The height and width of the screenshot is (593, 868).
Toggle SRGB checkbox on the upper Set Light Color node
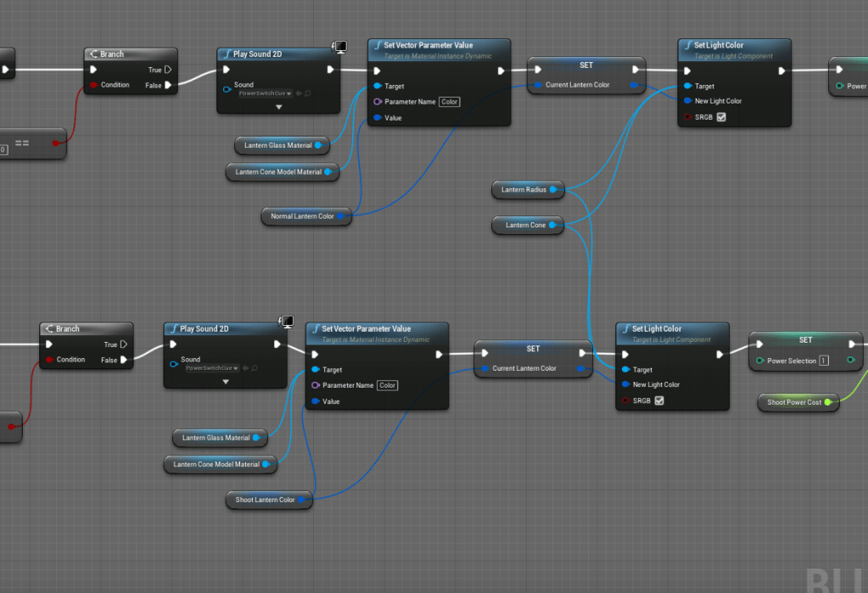(x=721, y=117)
